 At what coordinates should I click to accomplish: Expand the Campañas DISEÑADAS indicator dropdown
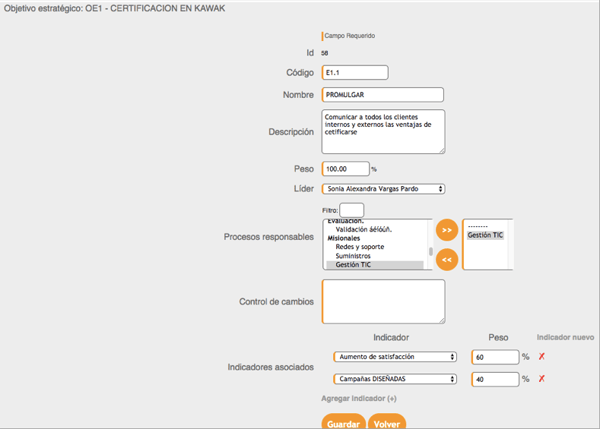coord(395,379)
